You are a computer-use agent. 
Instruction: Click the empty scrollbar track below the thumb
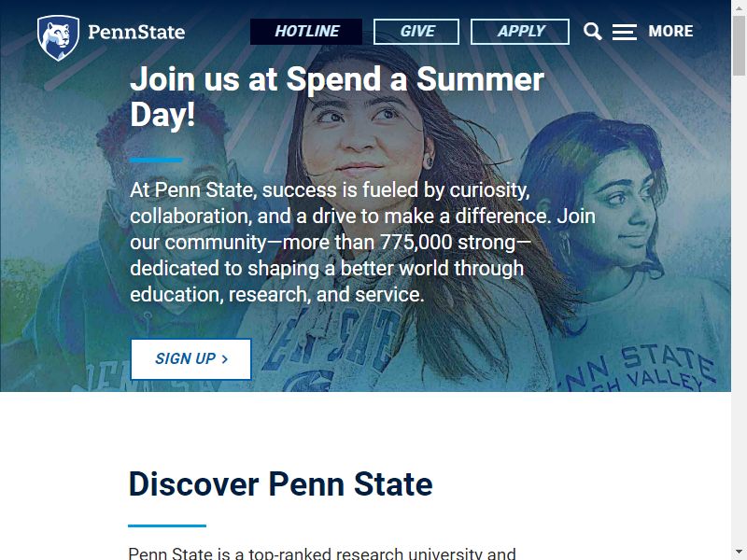[x=739, y=310]
